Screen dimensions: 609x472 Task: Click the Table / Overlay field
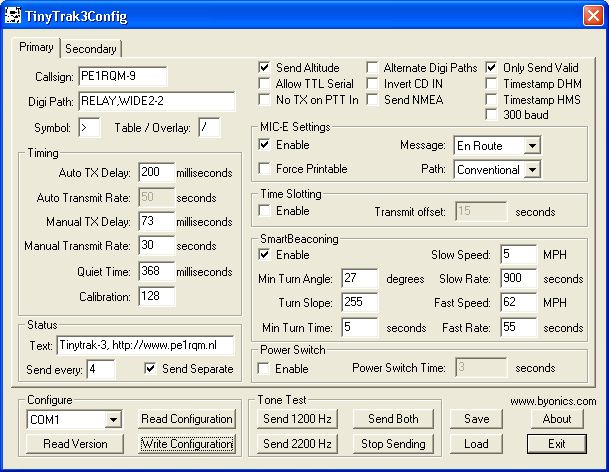pyautogui.click(x=209, y=127)
